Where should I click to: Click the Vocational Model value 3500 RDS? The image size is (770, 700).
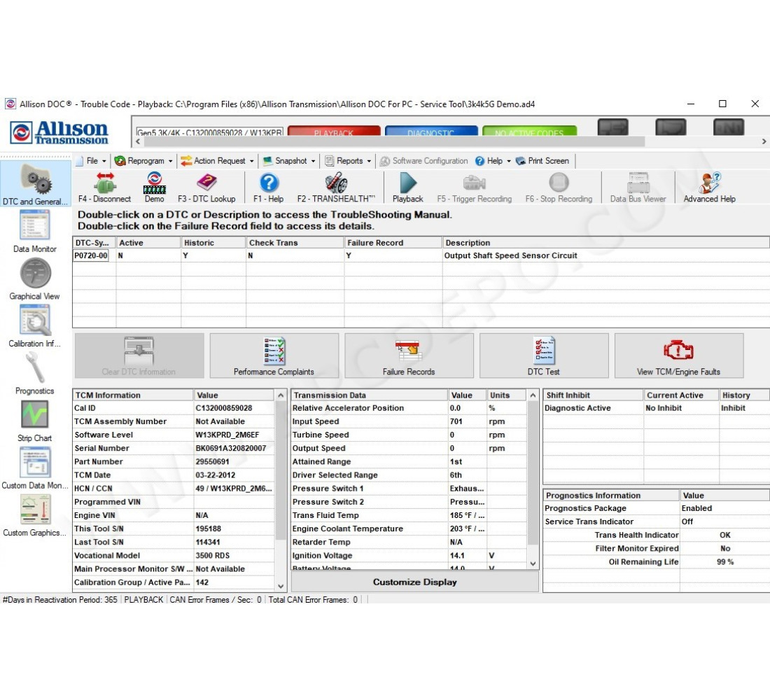213,556
